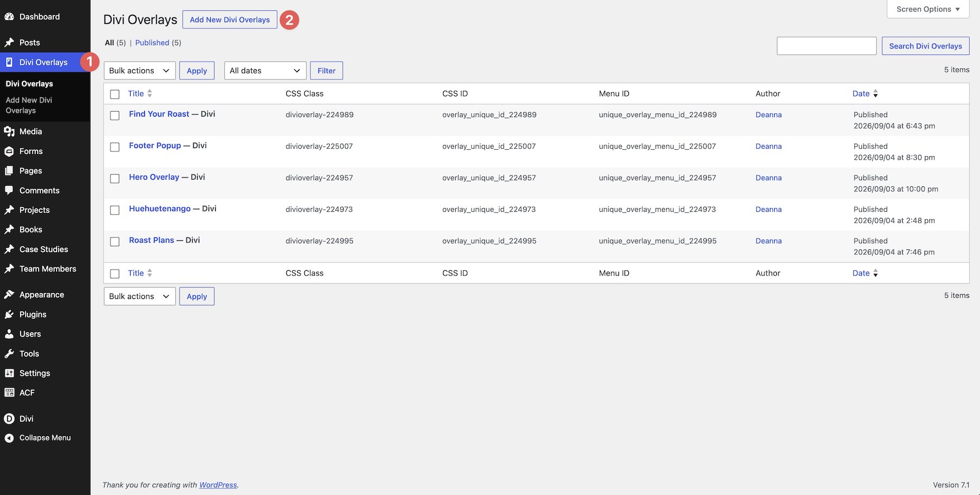Image resolution: width=980 pixels, height=495 pixels.
Task: Click the Team Members pin icon
Action: click(9, 269)
